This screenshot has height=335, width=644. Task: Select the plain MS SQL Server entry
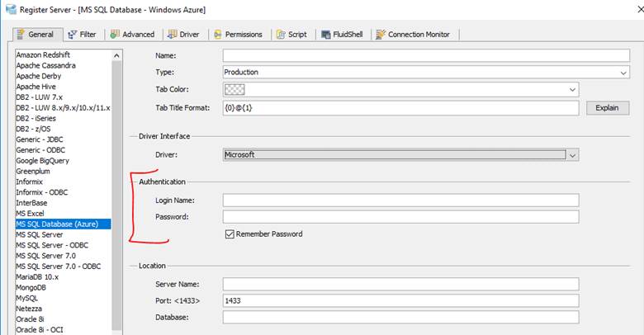(40, 235)
